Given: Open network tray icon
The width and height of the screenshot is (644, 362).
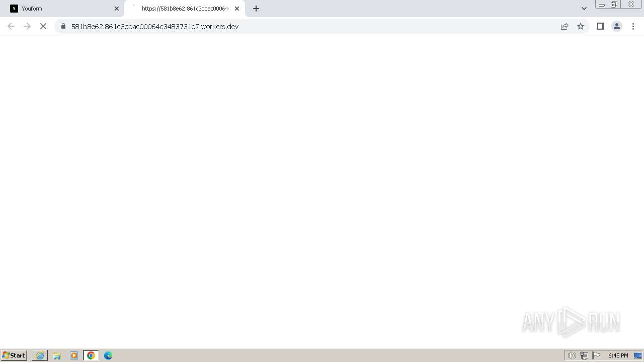Looking at the screenshot, I should [584, 355].
